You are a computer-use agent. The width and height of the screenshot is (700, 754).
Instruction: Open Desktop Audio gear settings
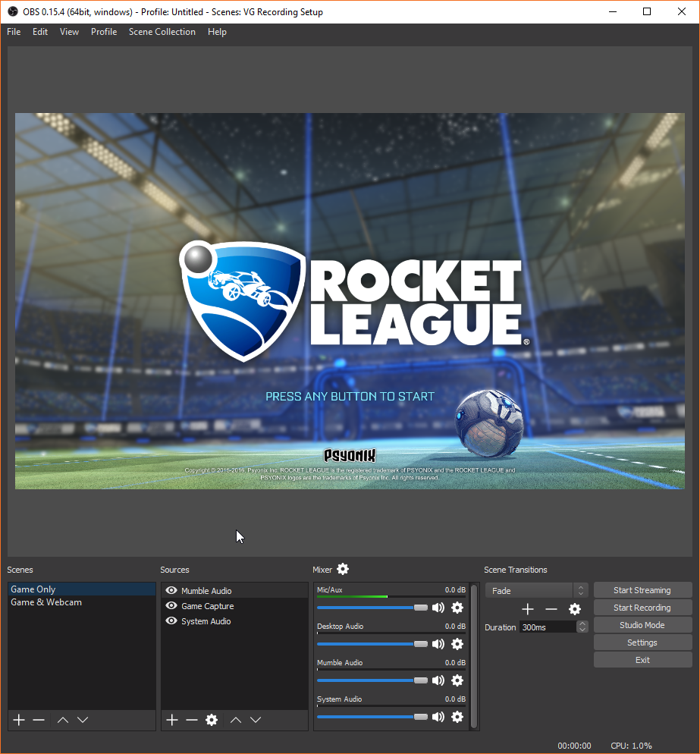tap(457, 644)
